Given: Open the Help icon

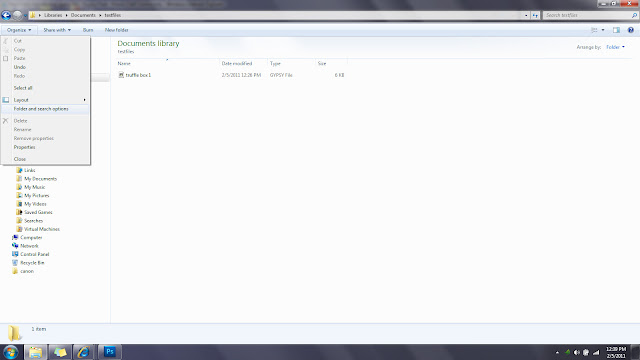Looking at the screenshot, I should click(631, 30).
